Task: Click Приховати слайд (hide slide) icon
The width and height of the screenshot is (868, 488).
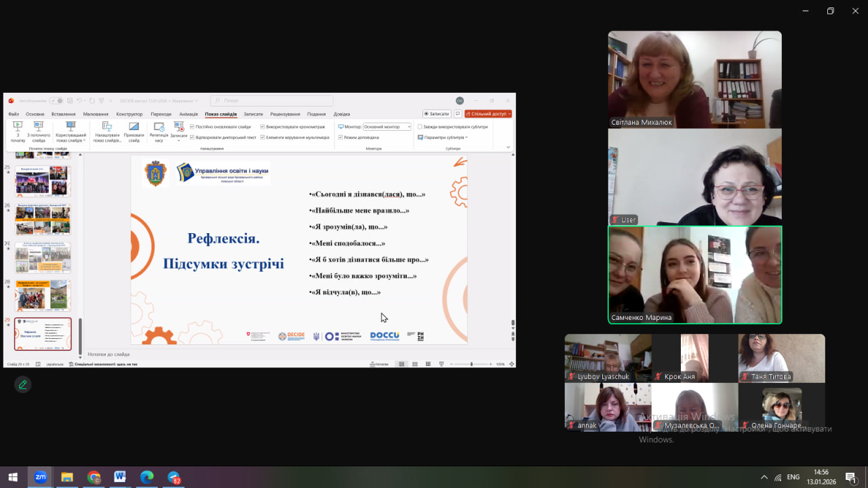Action: pyautogui.click(x=134, y=126)
